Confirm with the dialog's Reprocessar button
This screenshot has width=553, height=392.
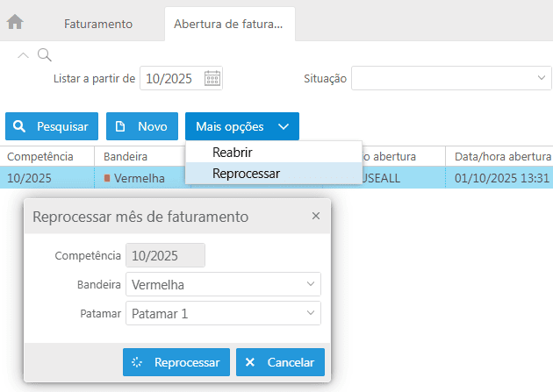point(176,362)
